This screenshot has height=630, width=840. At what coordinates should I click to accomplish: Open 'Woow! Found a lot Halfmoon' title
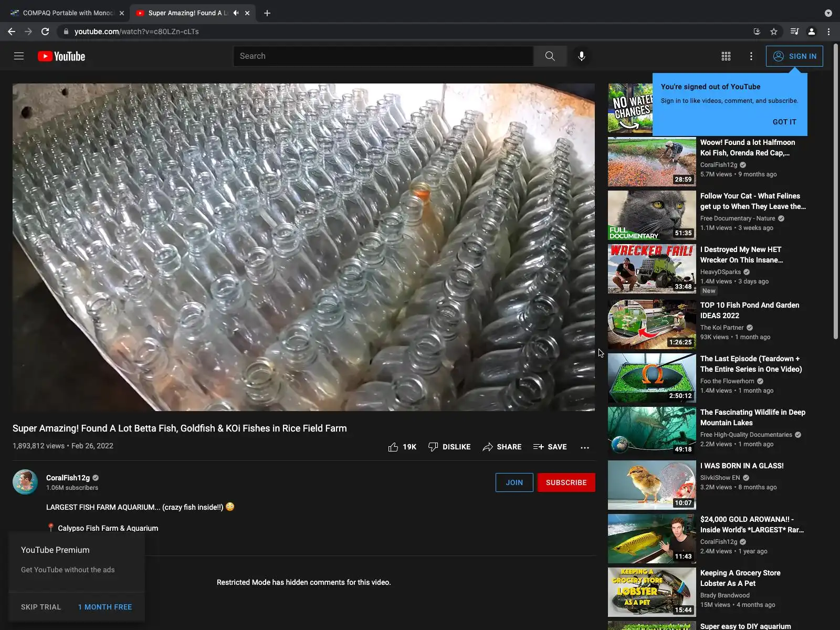pyautogui.click(x=748, y=148)
